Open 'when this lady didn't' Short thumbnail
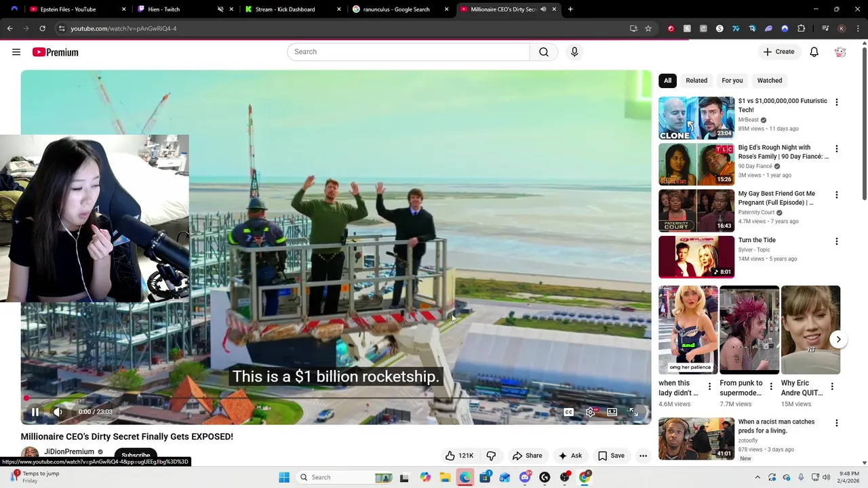 688,330
